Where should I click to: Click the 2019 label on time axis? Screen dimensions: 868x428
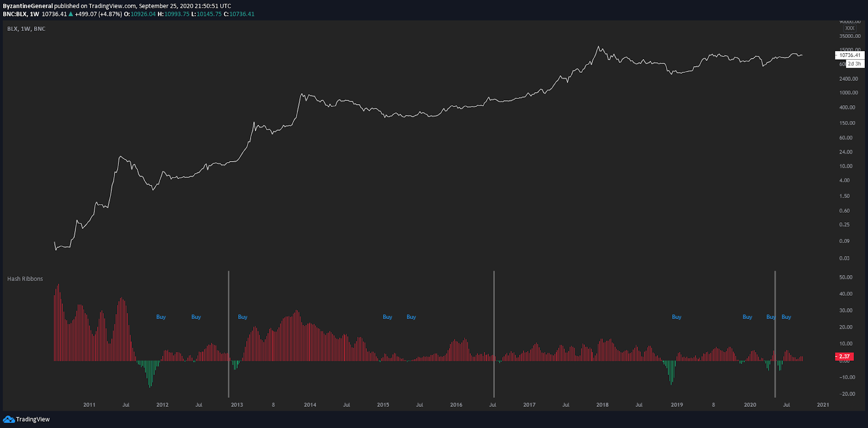pyautogui.click(x=676, y=405)
